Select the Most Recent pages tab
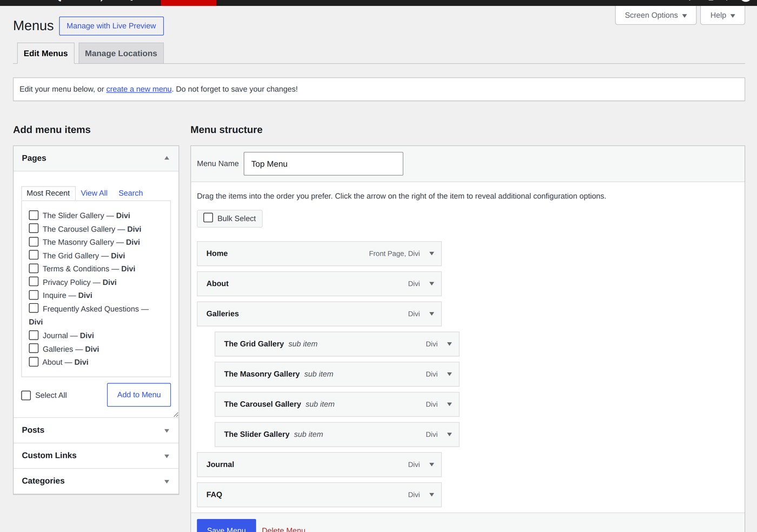 [x=48, y=193]
